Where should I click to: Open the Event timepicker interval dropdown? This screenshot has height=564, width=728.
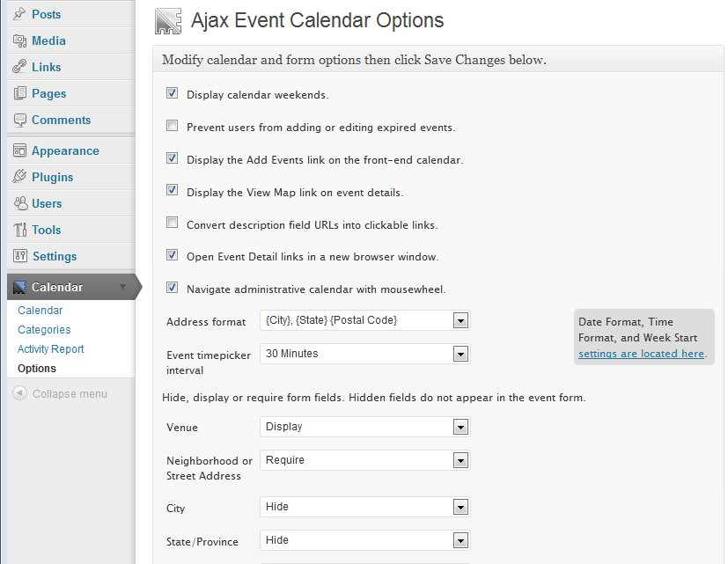coord(365,354)
